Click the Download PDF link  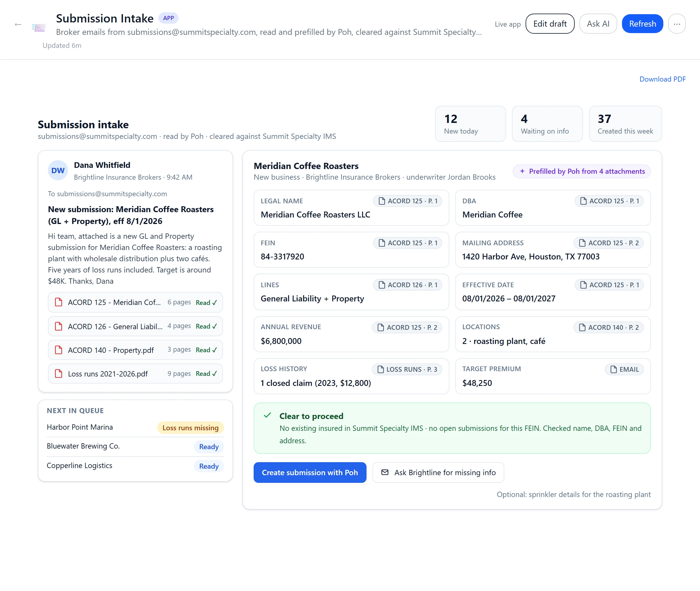662,79
